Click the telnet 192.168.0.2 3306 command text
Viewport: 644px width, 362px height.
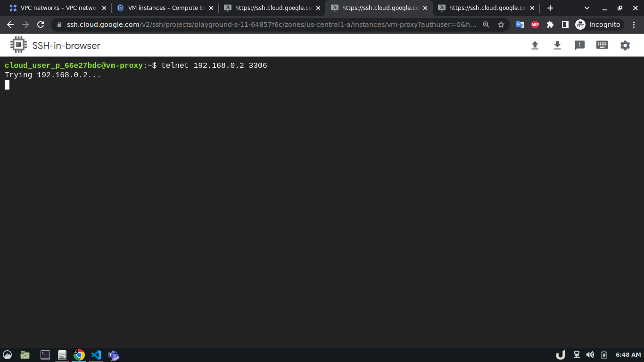point(214,66)
